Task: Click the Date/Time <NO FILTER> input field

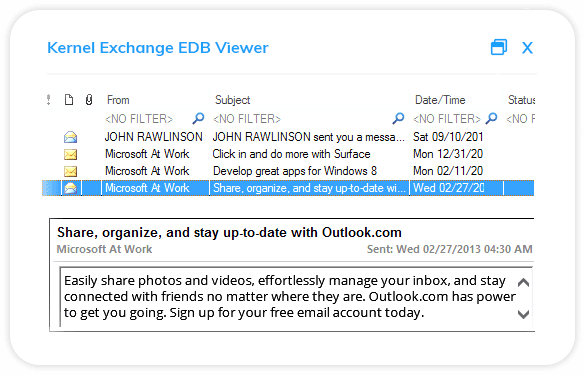Action: click(448, 119)
